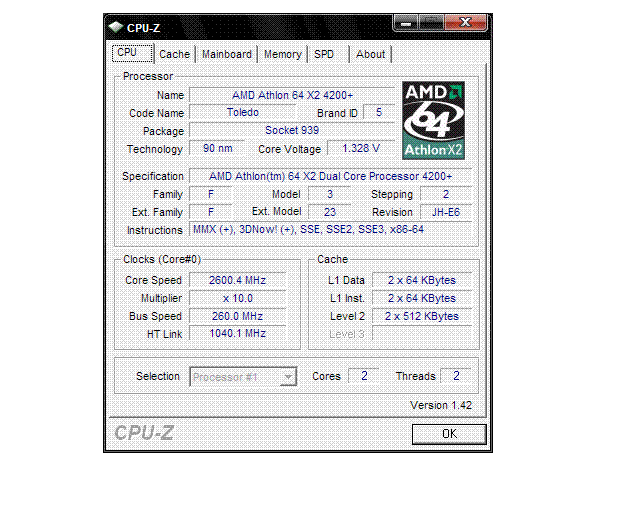Click the Bus Speed value 260.0 MHz
The image size is (640, 512).
click(238, 316)
